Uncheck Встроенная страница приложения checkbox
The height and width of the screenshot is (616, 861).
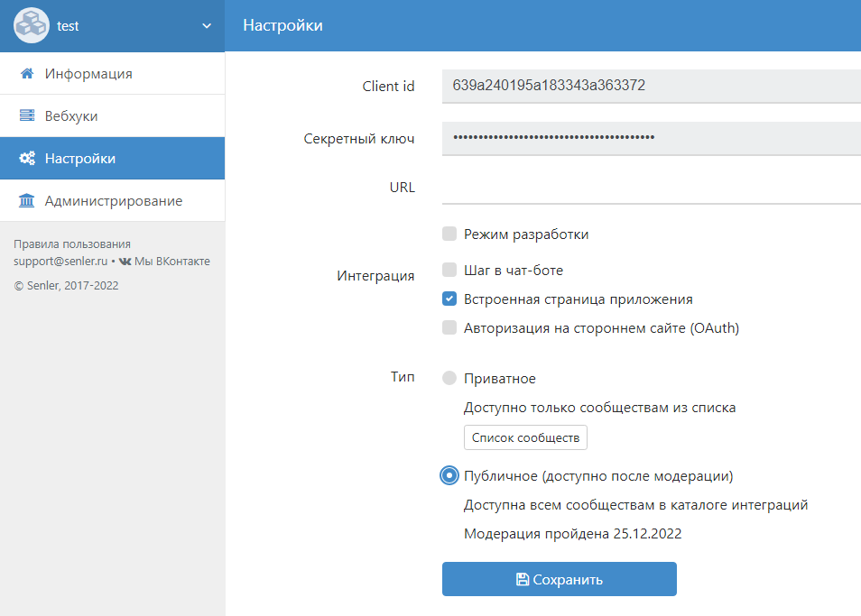(x=449, y=299)
